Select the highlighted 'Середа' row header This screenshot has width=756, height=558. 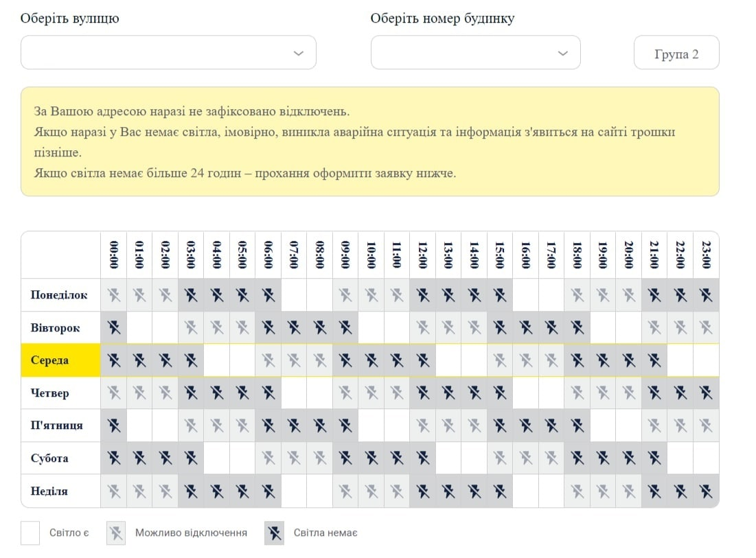pos(60,360)
